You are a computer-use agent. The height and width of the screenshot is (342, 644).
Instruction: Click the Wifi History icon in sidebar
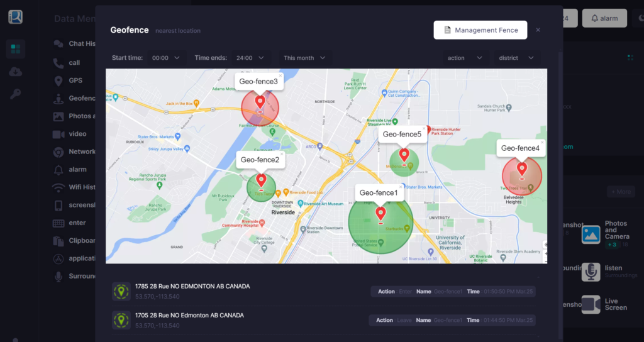click(x=58, y=187)
